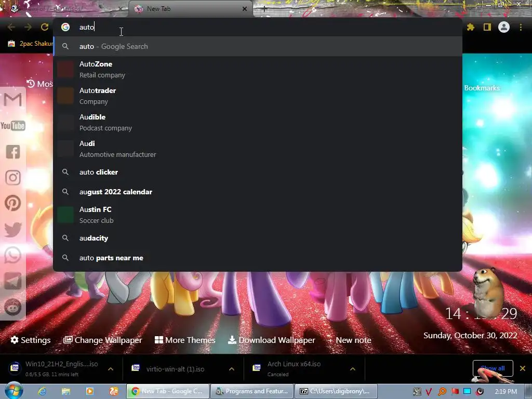
Task: Open Pinterest shortcut icon
Action: [13, 203]
